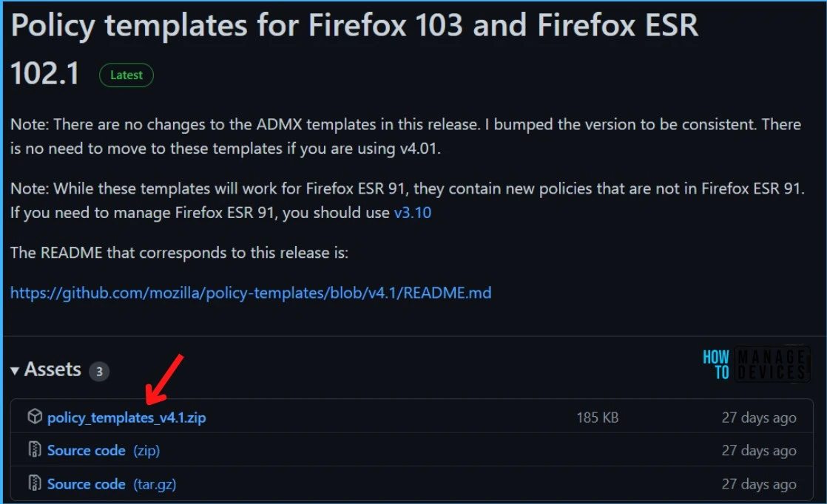The width and height of the screenshot is (827, 504).
Task: Click the How To Manage Devices logo
Action: tap(755, 364)
